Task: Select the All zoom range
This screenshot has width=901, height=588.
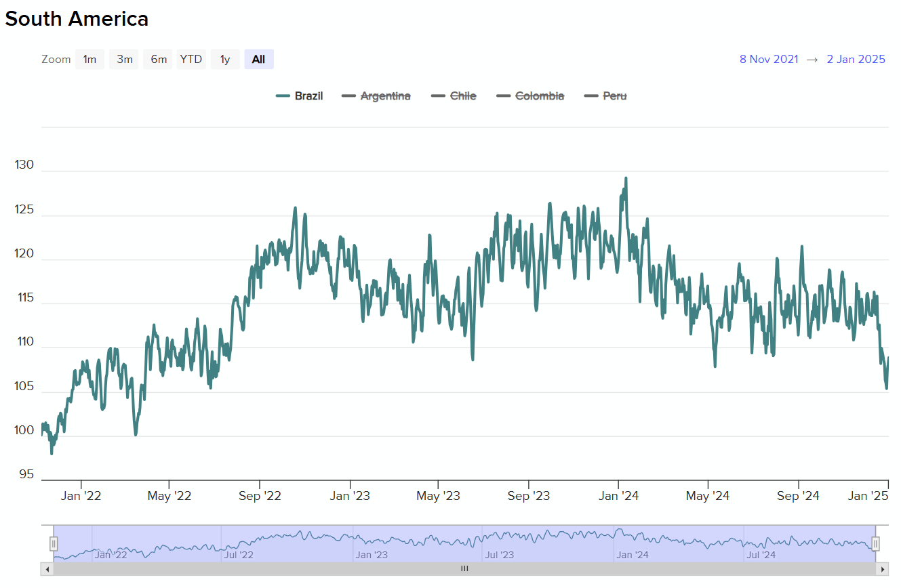Action: point(258,60)
